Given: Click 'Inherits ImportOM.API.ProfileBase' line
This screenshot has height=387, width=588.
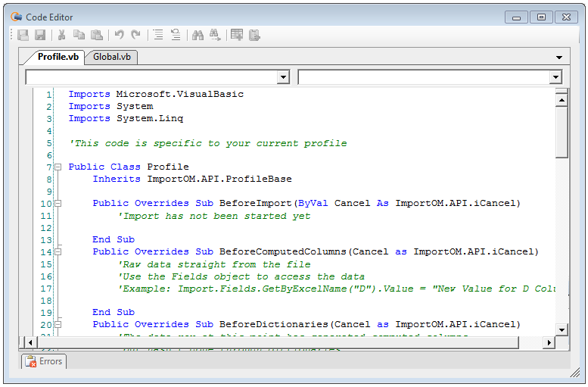Looking at the screenshot, I should [192, 179].
